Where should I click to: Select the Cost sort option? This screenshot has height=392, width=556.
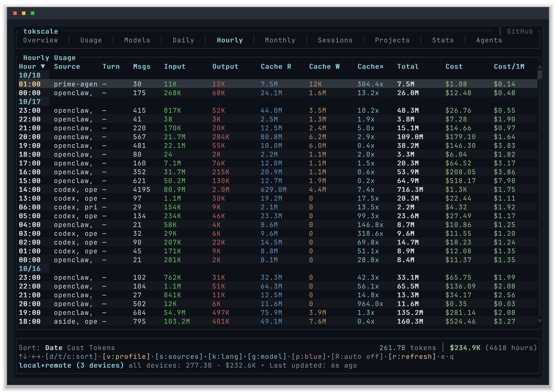coord(76,348)
